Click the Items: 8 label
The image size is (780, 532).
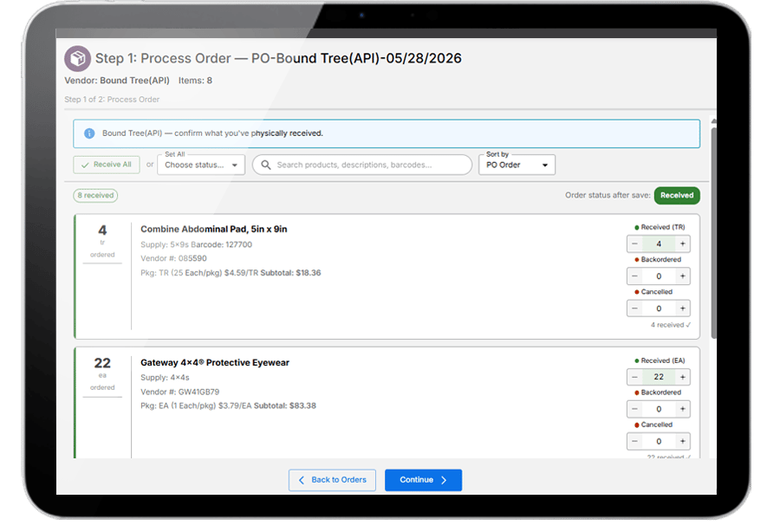click(196, 81)
